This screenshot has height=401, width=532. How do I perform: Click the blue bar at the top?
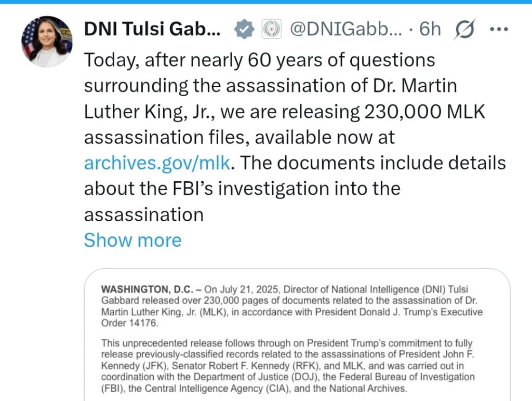click(x=266, y=2)
